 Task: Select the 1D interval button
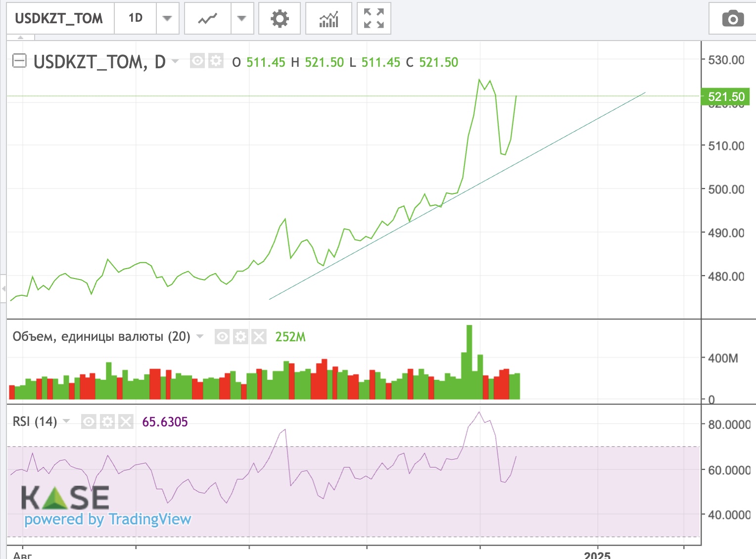(x=136, y=18)
